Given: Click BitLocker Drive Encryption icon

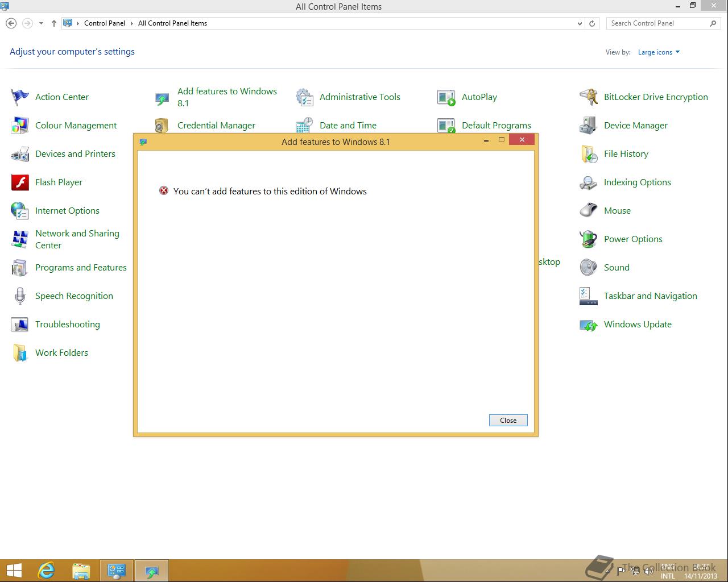Looking at the screenshot, I should tap(589, 97).
